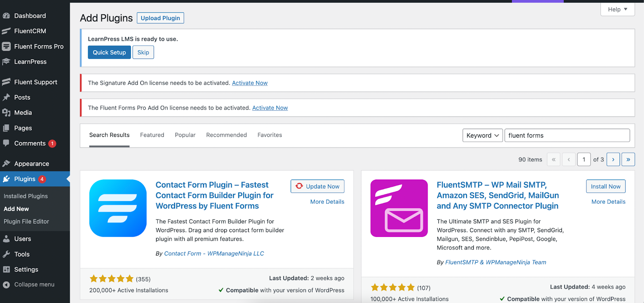644x303 pixels.
Task: Open the Dashboard menu label
Action: tap(30, 16)
